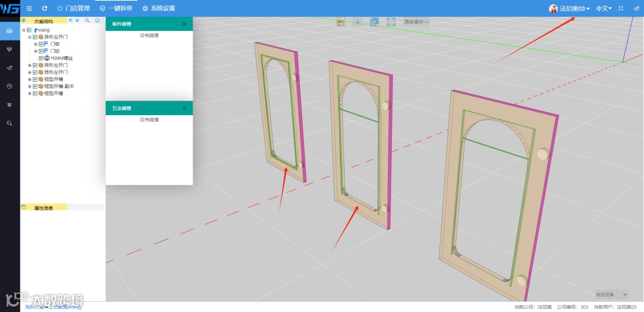Viewport: 644px width, 312px height.
Task: Uncheck the 门板 checkbox
Action: pos(41,44)
